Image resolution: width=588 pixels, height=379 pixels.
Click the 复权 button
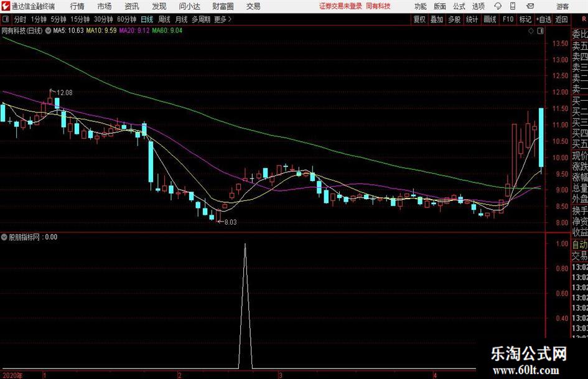click(x=419, y=19)
